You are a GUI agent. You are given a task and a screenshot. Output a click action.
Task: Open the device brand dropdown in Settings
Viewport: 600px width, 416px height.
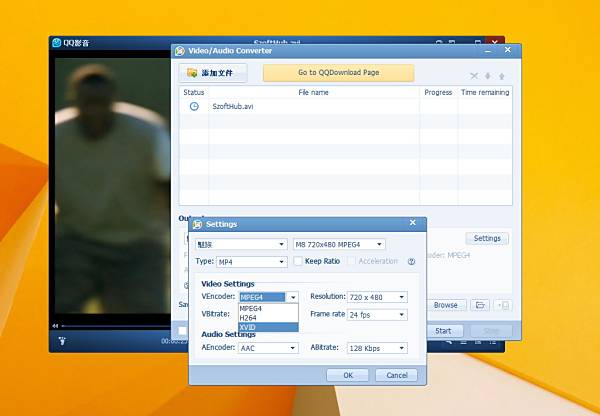(x=241, y=244)
